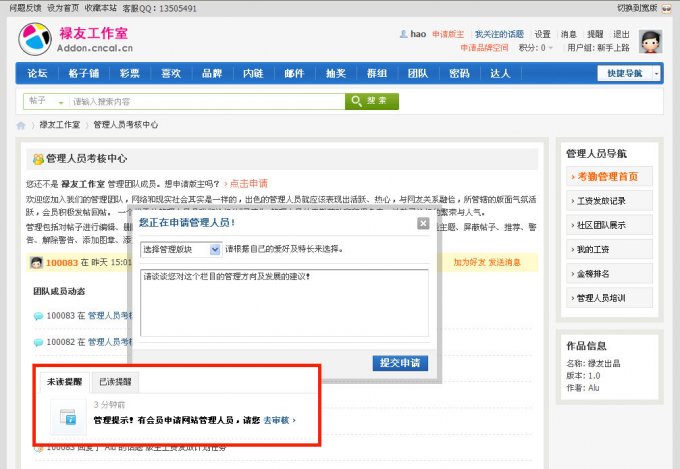Switch to the 已读提醒 tab
The image size is (680, 469).
click(x=115, y=382)
